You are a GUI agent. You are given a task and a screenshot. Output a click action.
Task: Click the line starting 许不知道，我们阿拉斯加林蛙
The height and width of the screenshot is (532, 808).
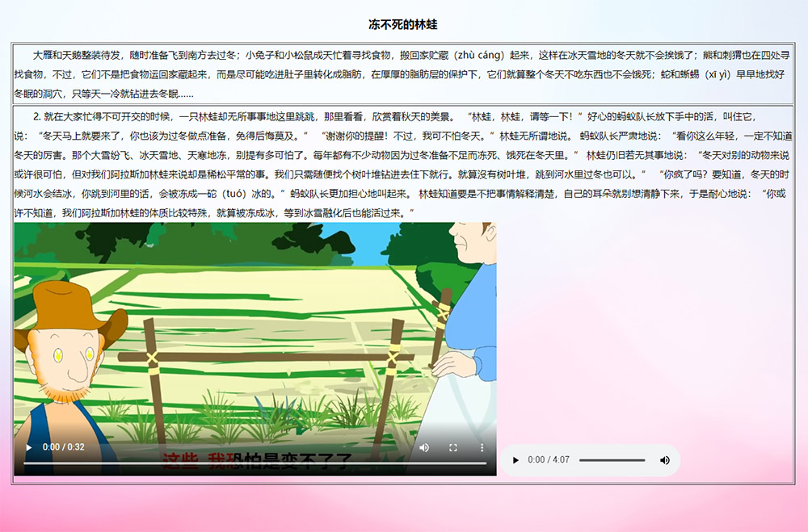pos(214,213)
